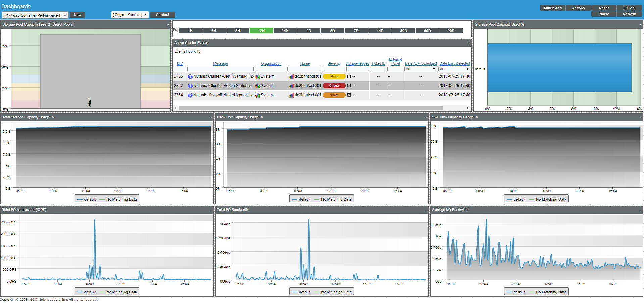Sort events by the Message column link
Screen dimensions: 644x303
tap(220, 64)
